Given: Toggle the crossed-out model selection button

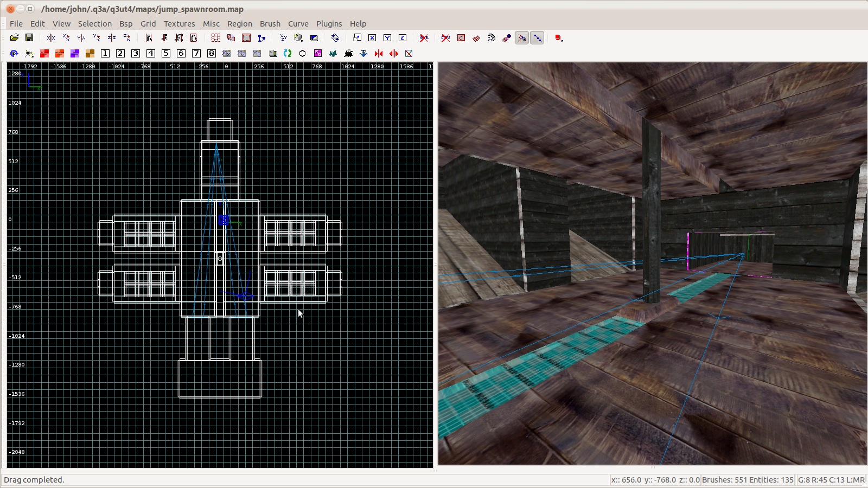Looking at the screenshot, I should click(x=424, y=38).
